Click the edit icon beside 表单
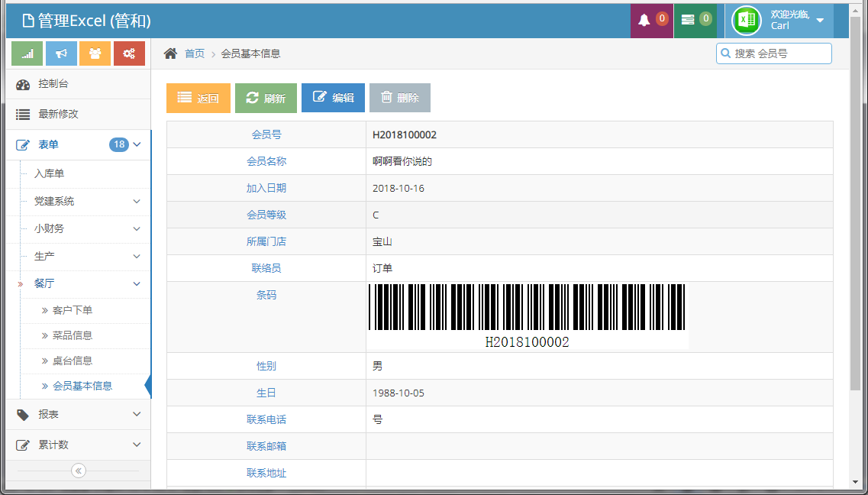 pyautogui.click(x=23, y=145)
